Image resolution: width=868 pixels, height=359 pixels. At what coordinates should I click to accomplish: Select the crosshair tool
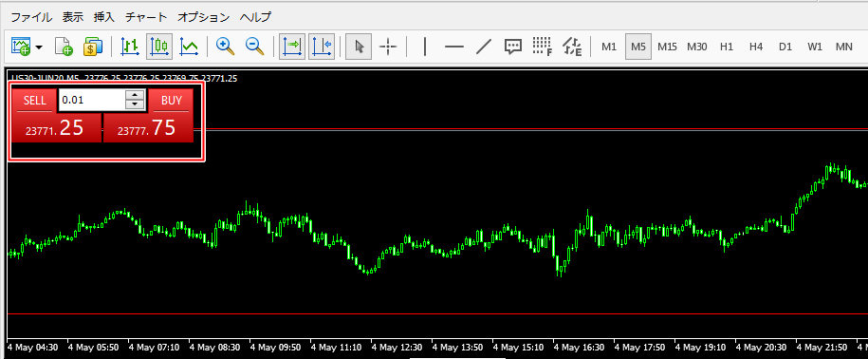388,47
